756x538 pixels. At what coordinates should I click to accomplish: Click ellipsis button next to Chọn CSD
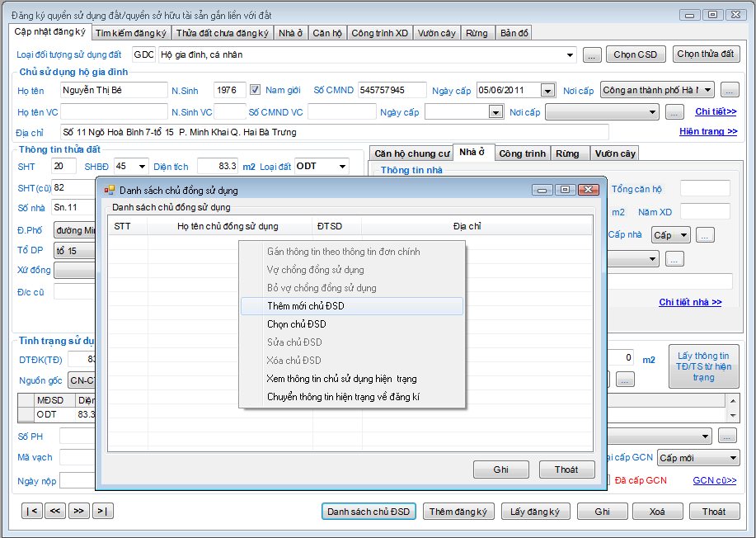(592, 55)
